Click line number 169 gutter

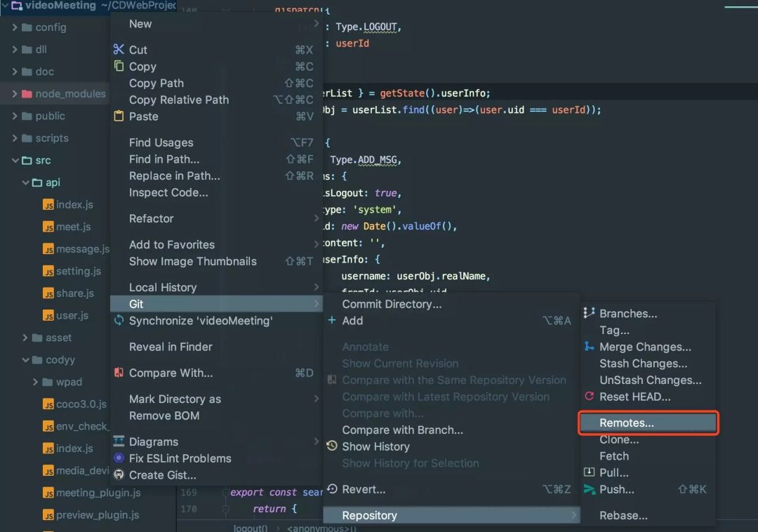point(189,493)
